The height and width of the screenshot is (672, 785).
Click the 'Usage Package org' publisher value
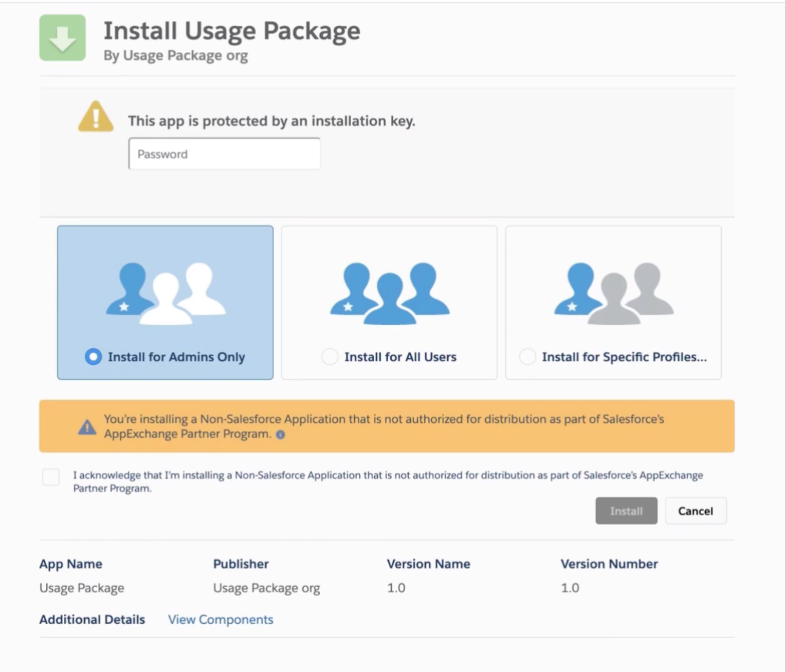coord(267,588)
